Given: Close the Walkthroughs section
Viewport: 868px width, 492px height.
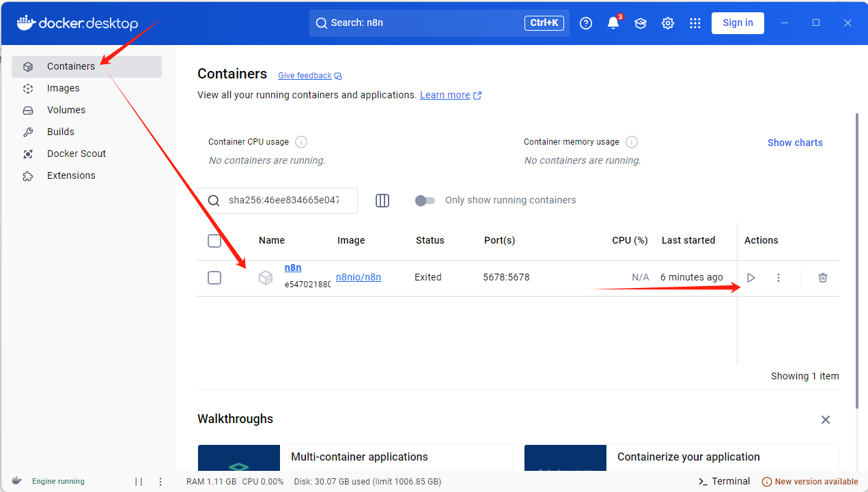Looking at the screenshot, I should pos(826,420).
